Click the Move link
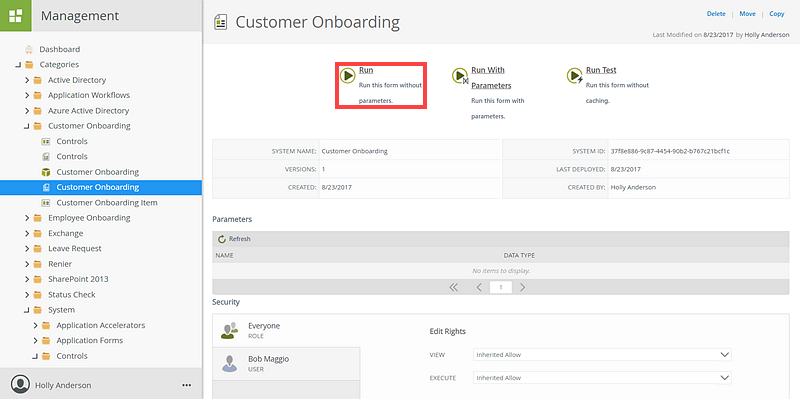 point(747,14)
